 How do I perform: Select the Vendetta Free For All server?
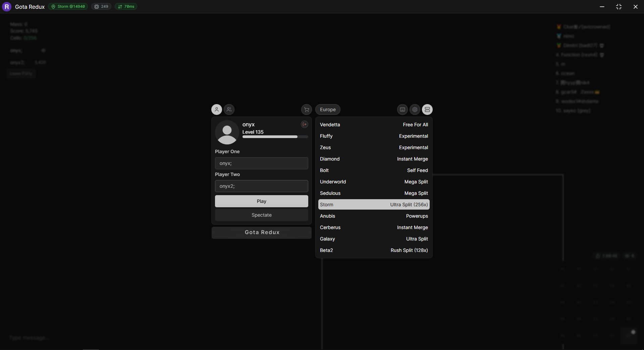point(374,125)
